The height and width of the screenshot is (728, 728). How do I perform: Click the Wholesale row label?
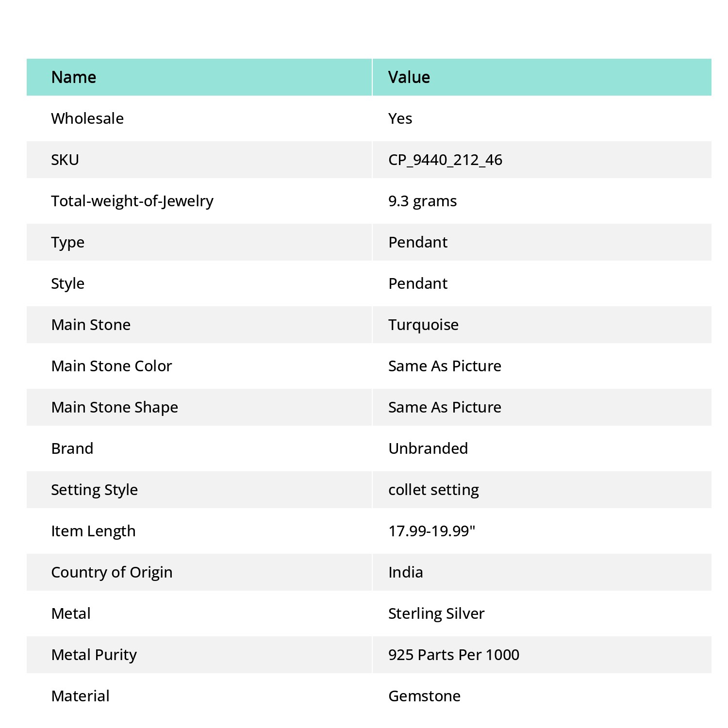(87, 118)
